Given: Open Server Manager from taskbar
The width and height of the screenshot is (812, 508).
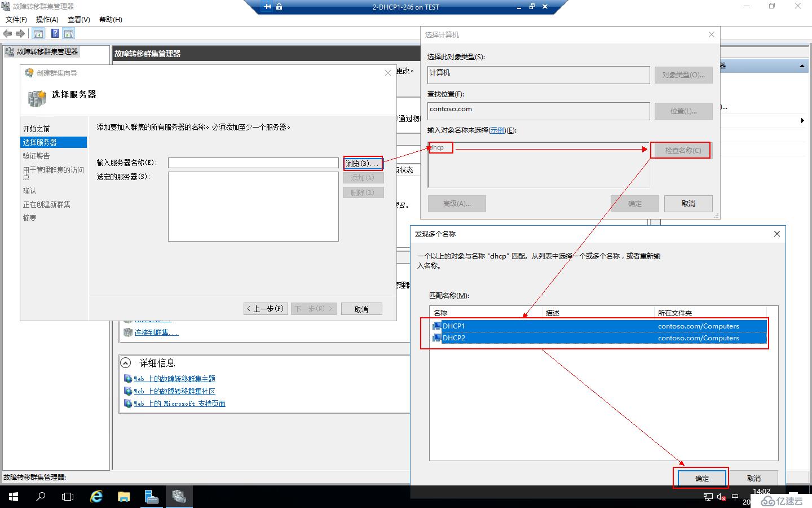Looking at the screenshot, I should pyautogui.click(x=152, y=497).
